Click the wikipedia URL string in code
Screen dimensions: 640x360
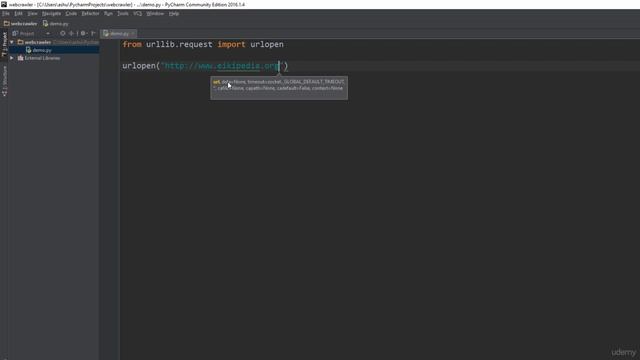pos(222,66)
